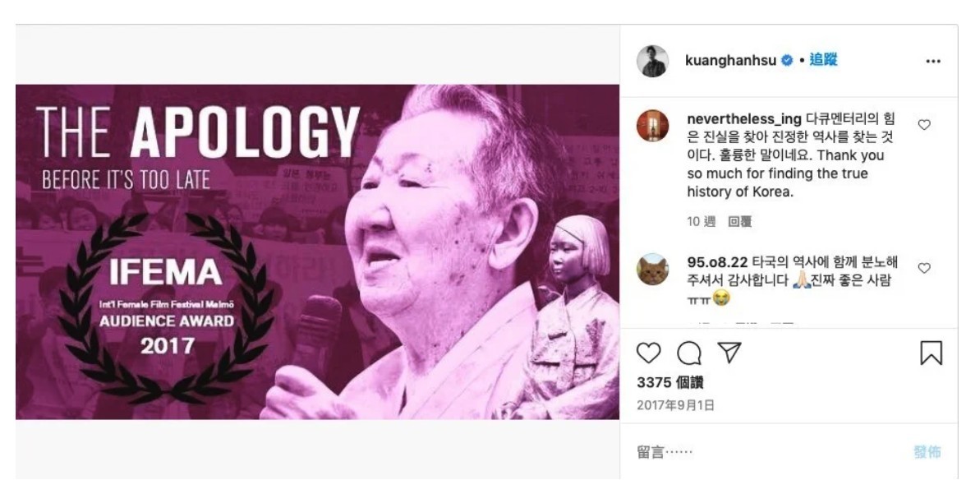This screenshot has width=980, height=494.
Task: Reply to nevertheless_ing comment via 回覆
Action: pyautogui.click(x=740, y=221)
